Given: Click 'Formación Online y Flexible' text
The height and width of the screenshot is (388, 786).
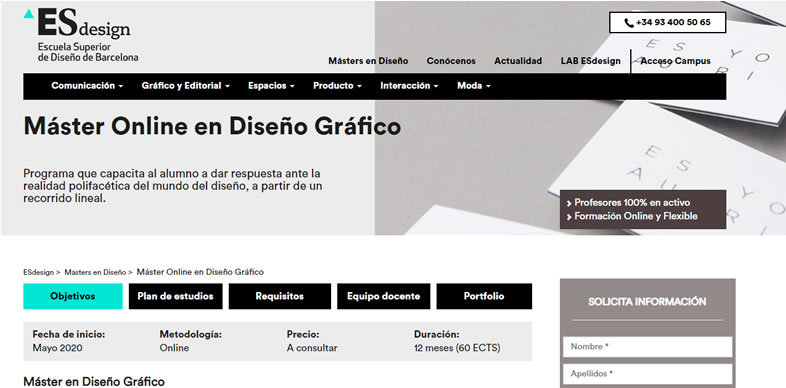Looking at the screenshot, I should coord(636,217).
